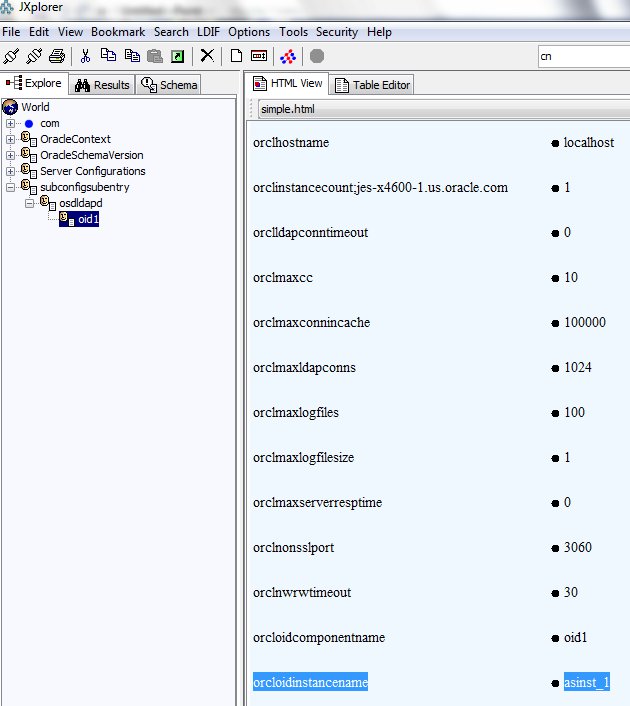
Task: Click the 100000 value
Action: pyautogui.click(x=585, y=322)
